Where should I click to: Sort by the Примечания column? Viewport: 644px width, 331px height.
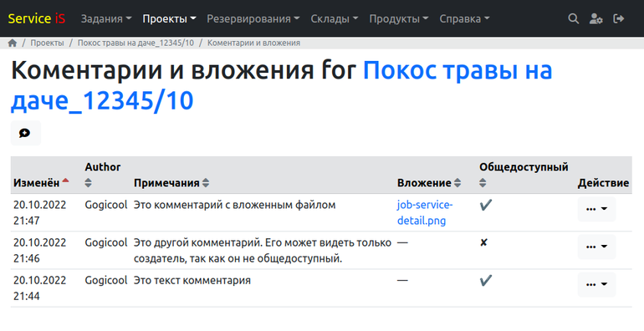(171, 183)
